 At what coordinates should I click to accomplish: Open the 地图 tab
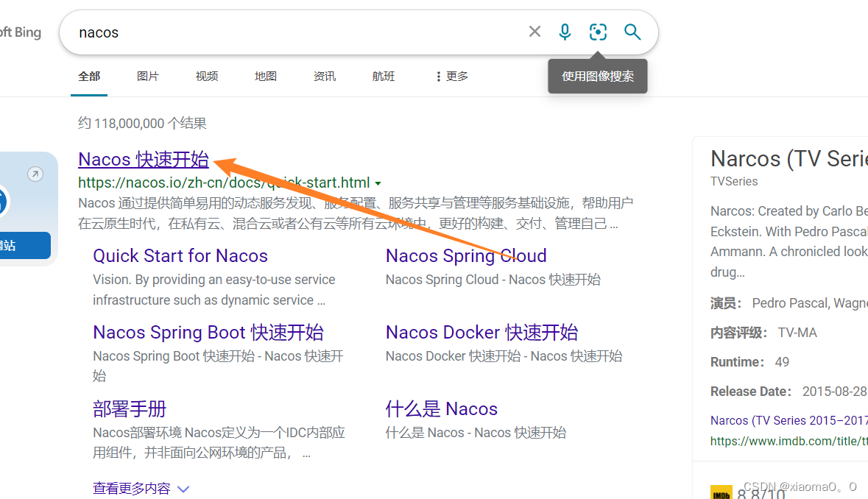266,77
